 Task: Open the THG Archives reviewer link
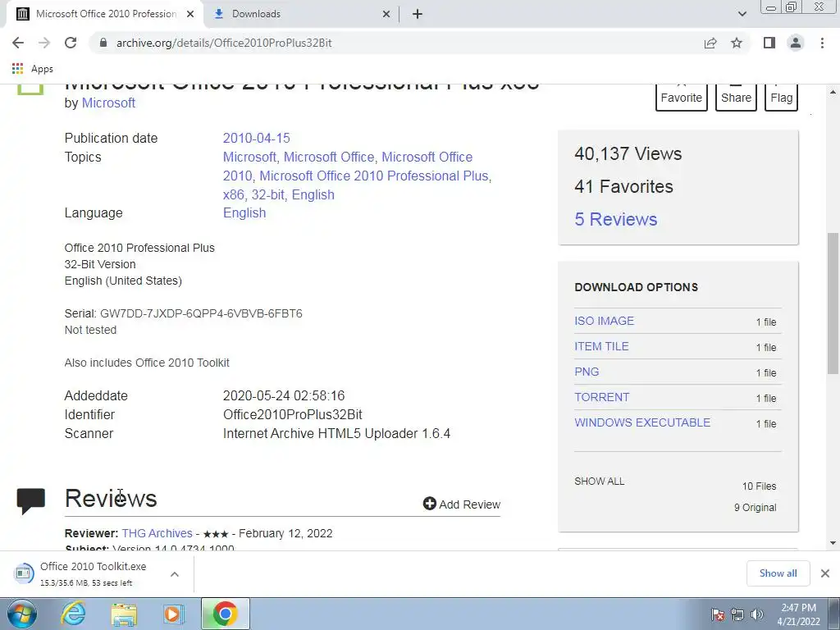coord(157,533)
